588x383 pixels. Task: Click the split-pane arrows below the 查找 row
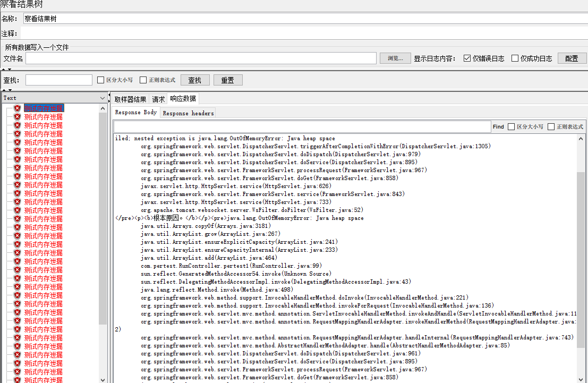[x=5, y=90]
